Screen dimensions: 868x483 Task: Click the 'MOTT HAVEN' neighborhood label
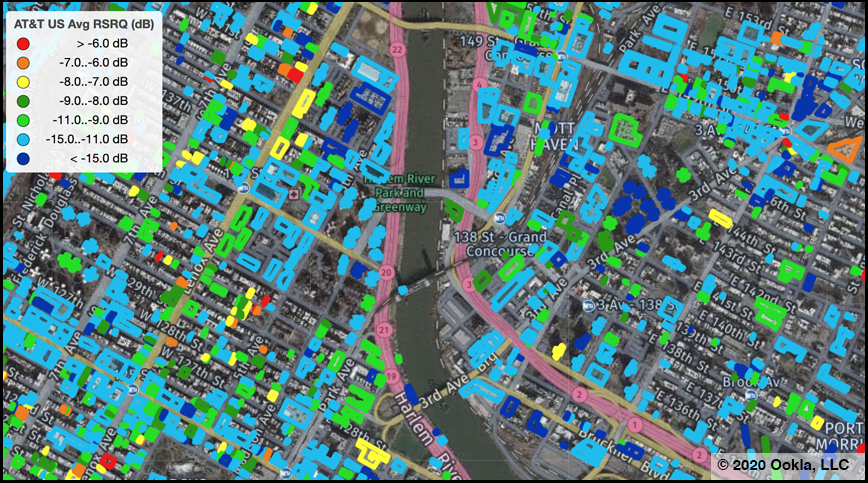554,137
